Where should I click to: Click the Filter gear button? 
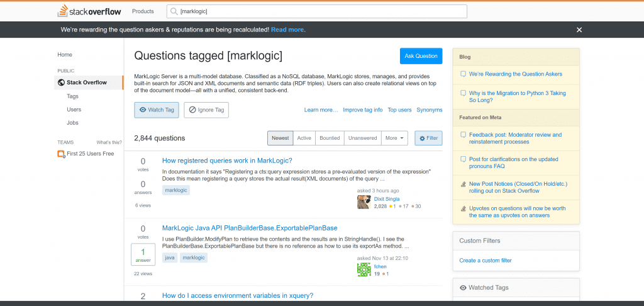[x=428, y=138]
